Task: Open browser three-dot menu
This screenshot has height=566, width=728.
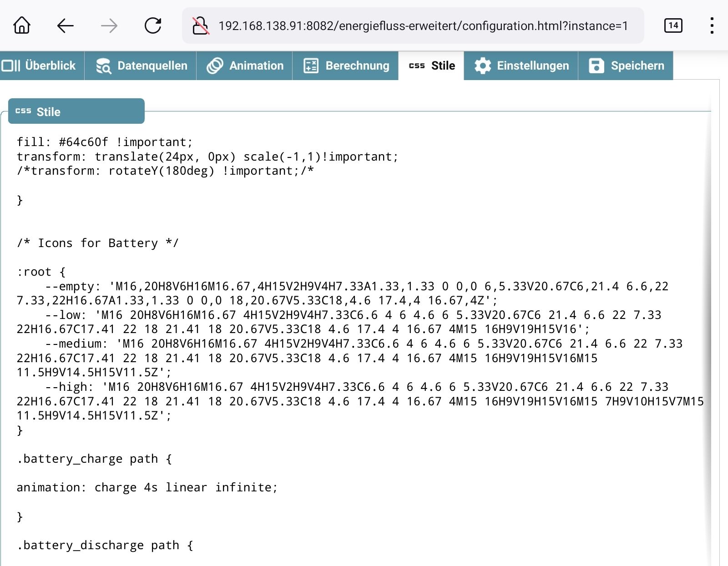Action: pos(712,25)
